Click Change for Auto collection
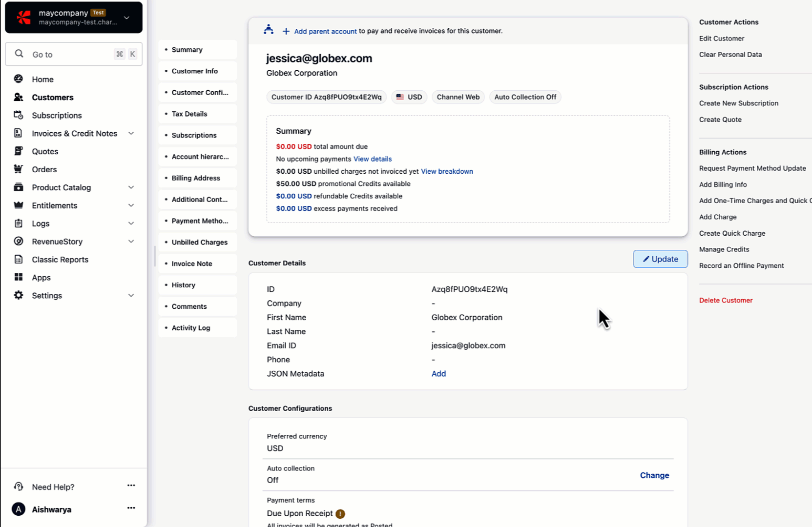 click(x=654, y=475)
